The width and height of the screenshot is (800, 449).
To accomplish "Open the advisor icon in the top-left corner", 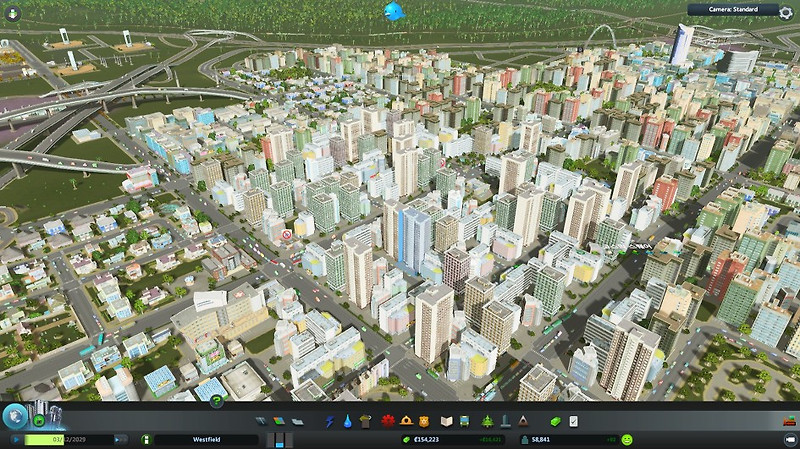I will (12, 13).
